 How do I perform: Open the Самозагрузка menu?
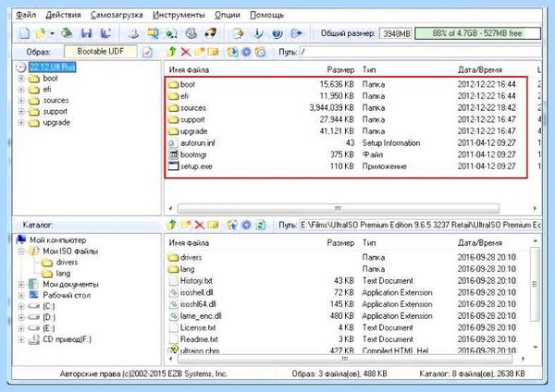(117, 15)
